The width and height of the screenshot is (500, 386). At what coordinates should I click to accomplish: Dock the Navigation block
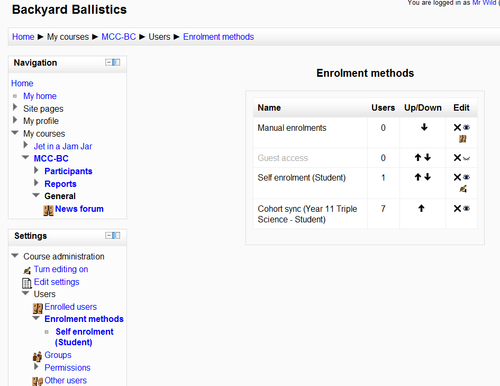click(116, 62)
